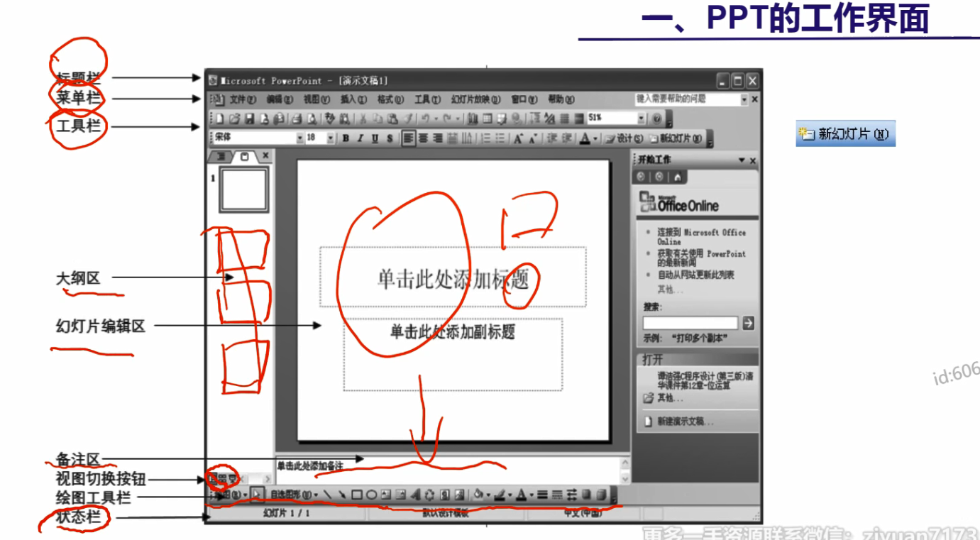Click the Line Color brush icon
This screenshot has width=980, height=540.
[x=500, y=495]
